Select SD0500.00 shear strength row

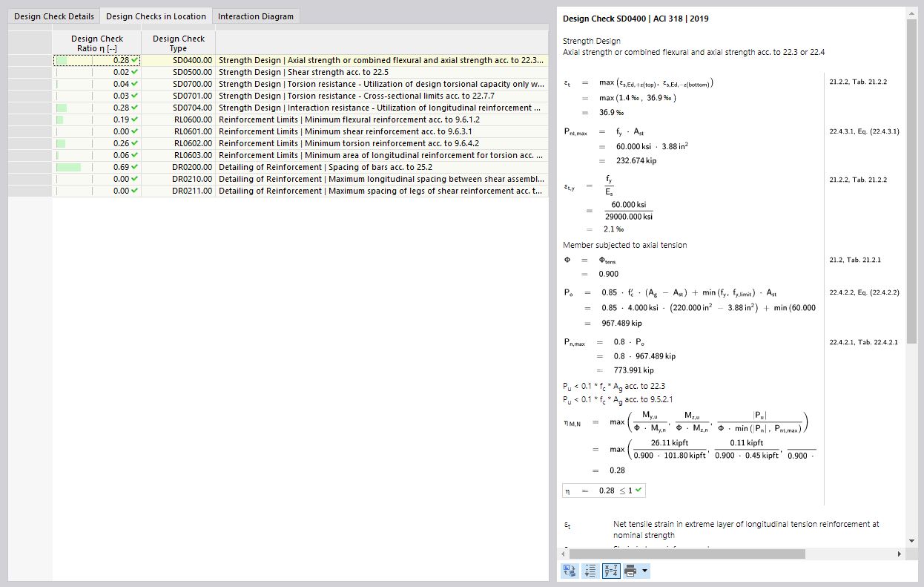click(x=300, y=72)
